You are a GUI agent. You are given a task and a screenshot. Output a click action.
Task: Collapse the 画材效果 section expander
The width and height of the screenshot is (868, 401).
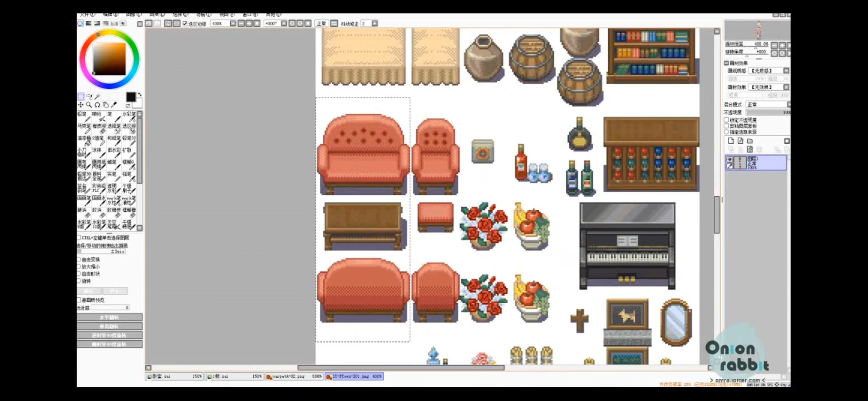(x=727, y=63)
